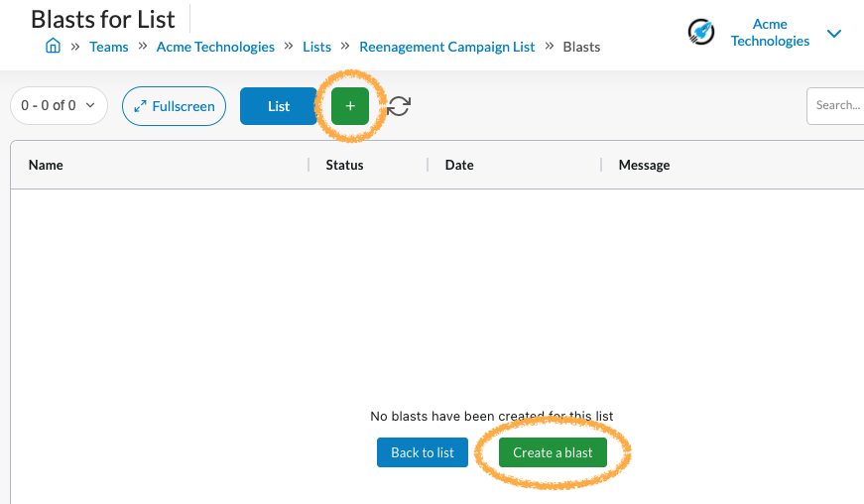The width and height of the screenshot is (864, 504).
Task: Click the 'No blasts have been created' message
Action: click(491, 416)
